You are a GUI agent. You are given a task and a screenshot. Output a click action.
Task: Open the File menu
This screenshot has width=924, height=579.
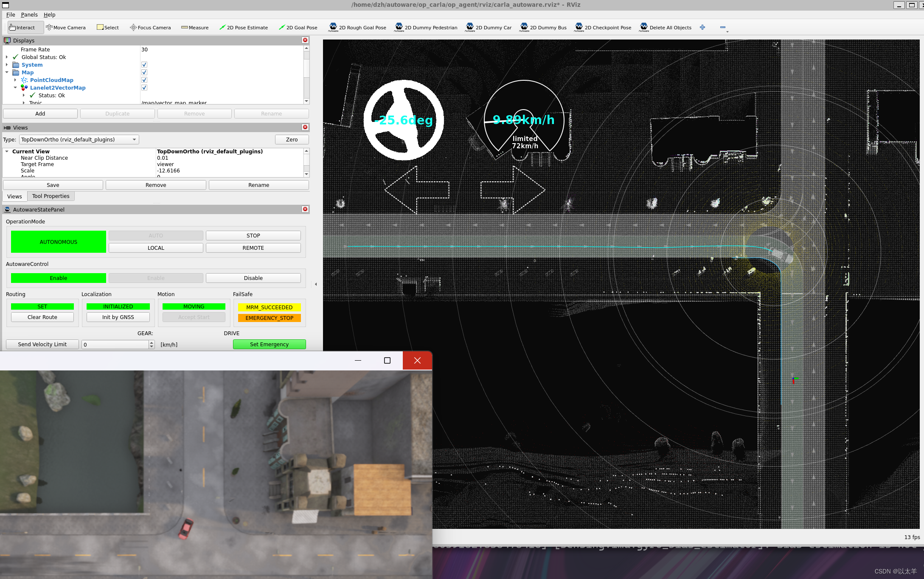[x=11, y=14]
